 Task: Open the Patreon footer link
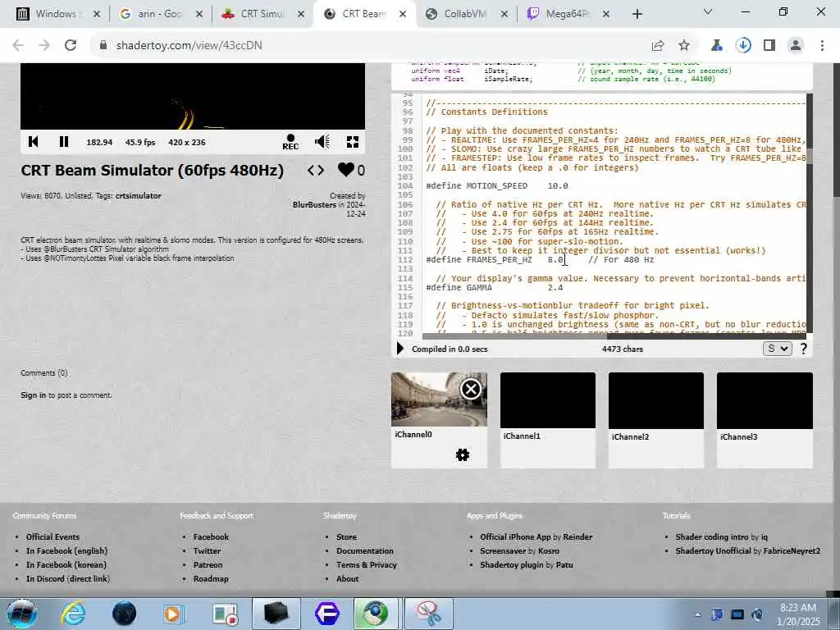coord(208,564)
